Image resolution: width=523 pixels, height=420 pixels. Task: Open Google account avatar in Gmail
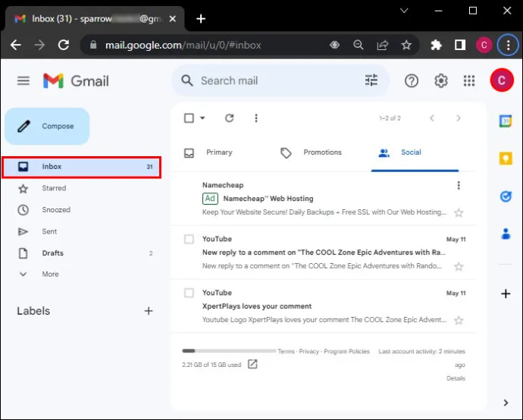pos(501,80)
